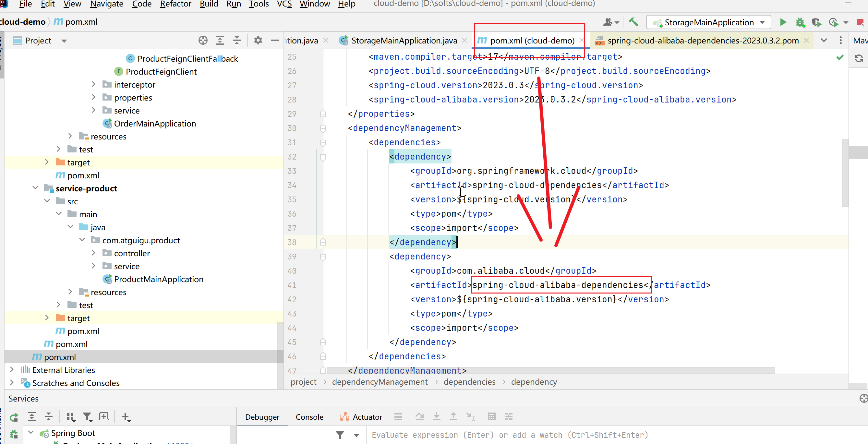Image resolution: width=868 pixels, height=444 pixels.
Task: Click the cloud-demo navigation bar breadcrumb
Action: [x=22, y=22]
